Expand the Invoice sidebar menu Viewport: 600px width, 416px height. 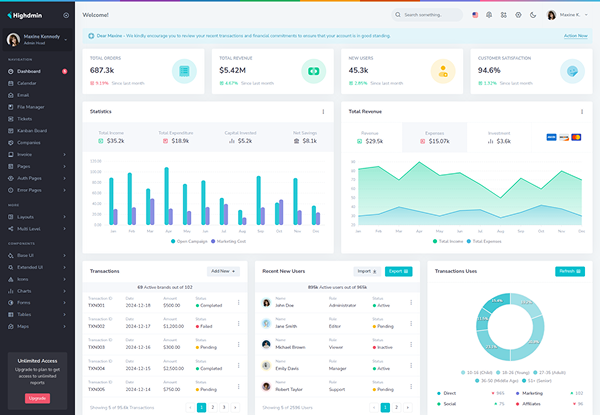point(37,155)
